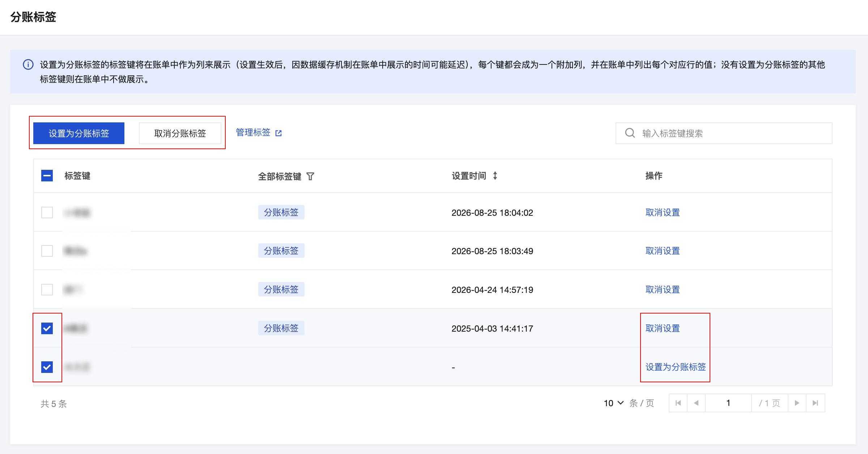Focus the 输入标签键搜索 search field
The image size is (868, 454).
724,133
